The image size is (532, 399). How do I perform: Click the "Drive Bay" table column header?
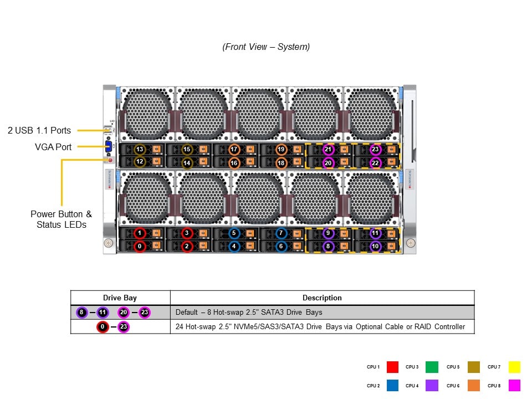[x=120, y=298]
